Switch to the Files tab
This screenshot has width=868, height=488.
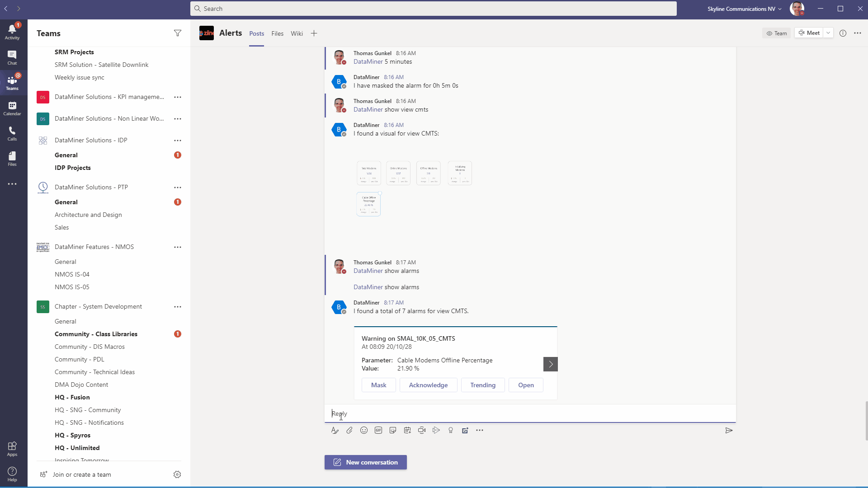pyautogui.click(x=277, y=33)
